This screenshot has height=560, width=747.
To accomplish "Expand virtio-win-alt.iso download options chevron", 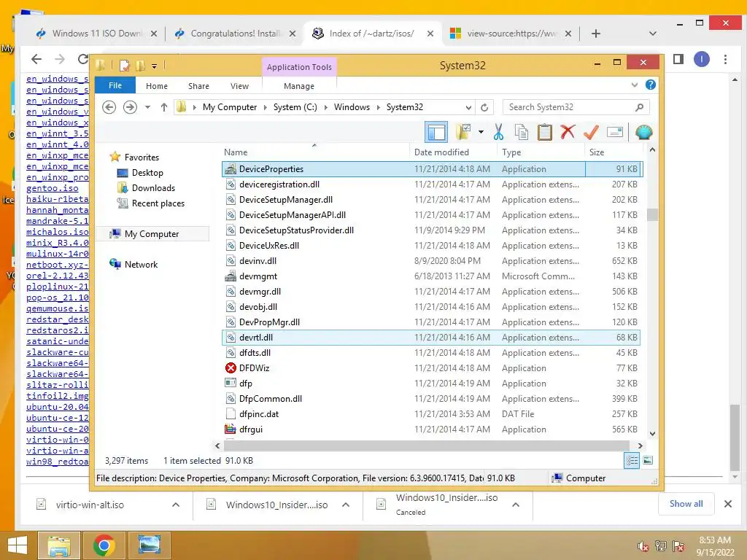I will (x=176, y=505).
